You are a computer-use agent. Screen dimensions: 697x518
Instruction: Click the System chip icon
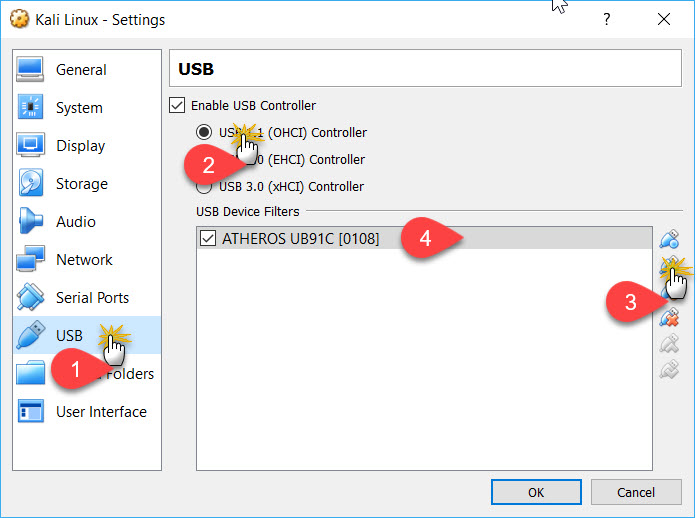coord(30,108)
